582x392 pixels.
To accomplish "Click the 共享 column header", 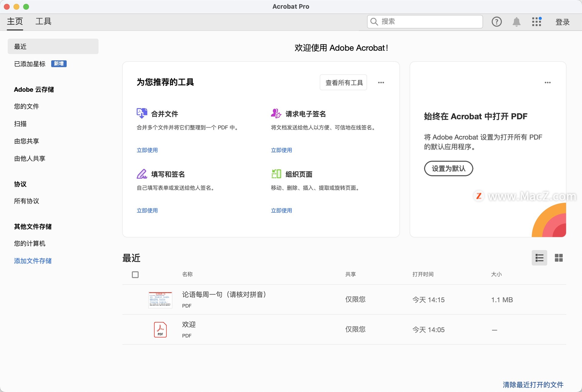I will [350, 274].
